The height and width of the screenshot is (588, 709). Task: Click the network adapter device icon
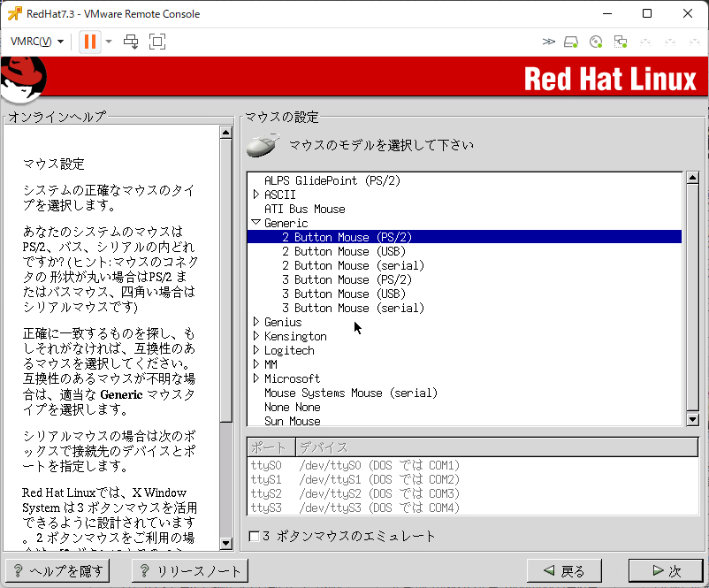621,42
